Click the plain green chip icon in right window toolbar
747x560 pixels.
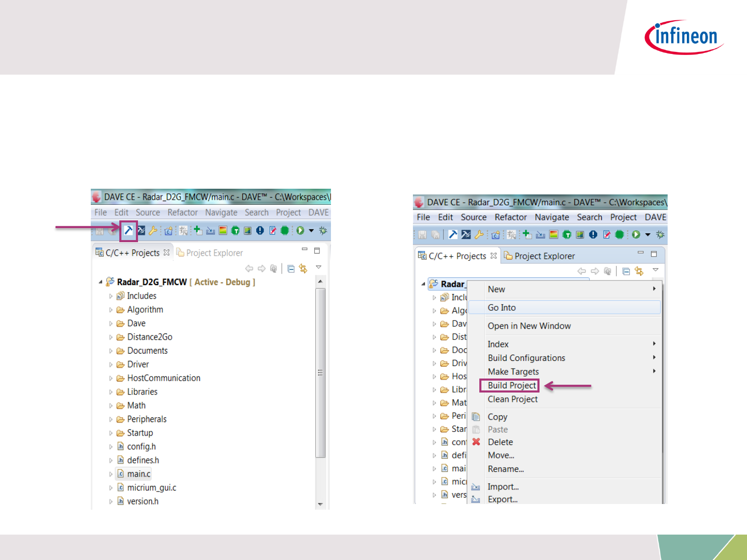[619, 234]
